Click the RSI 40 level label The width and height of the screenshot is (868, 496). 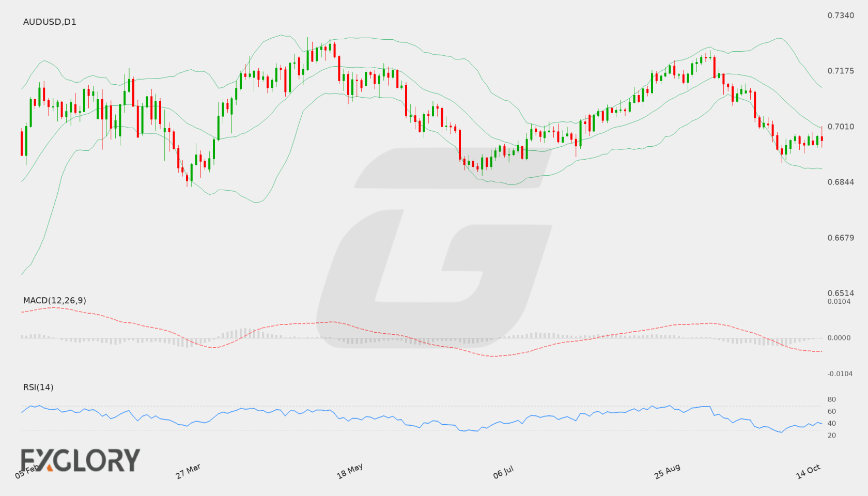831,423
